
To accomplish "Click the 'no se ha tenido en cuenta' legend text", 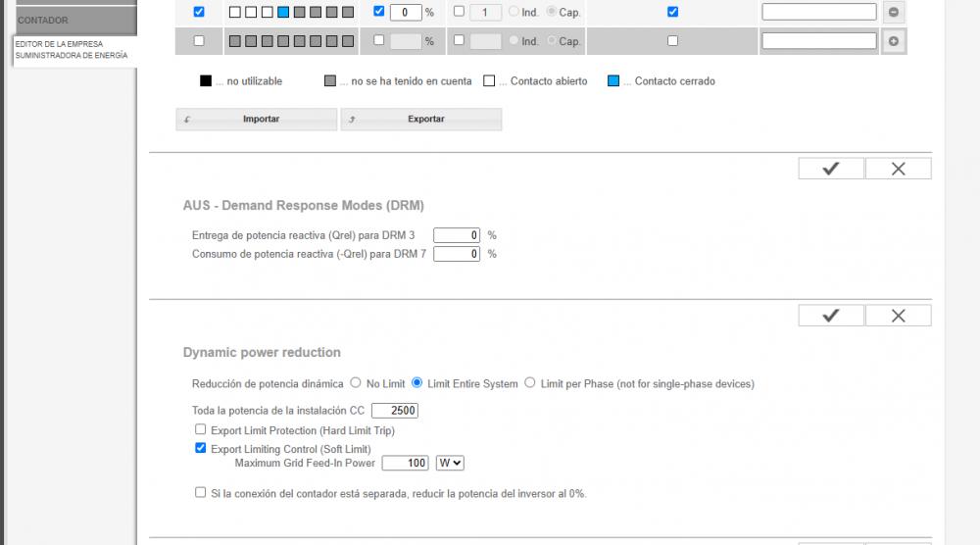I will click(x=412, y=81).
